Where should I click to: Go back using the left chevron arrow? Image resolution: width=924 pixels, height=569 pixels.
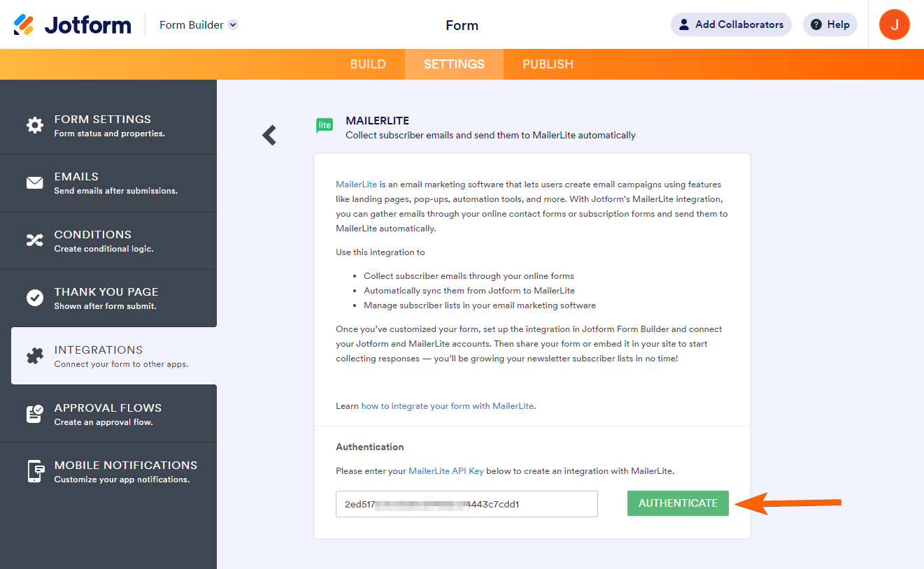coord(269,135)
